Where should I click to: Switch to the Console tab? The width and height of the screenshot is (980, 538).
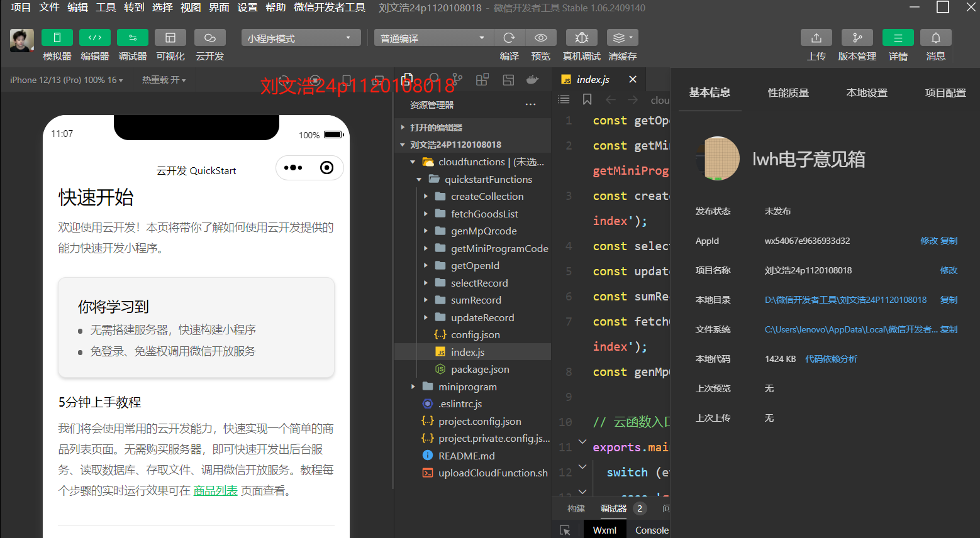[652, 530]
